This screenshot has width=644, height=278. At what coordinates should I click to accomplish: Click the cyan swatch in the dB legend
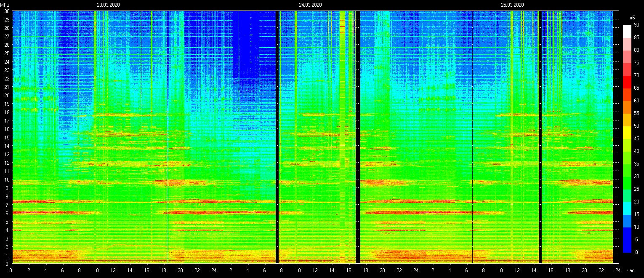(x=627, y=208)
